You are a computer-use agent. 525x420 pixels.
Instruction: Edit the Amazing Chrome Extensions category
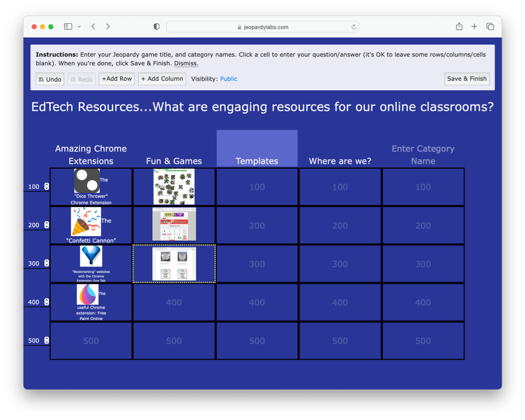click(91, 155)
